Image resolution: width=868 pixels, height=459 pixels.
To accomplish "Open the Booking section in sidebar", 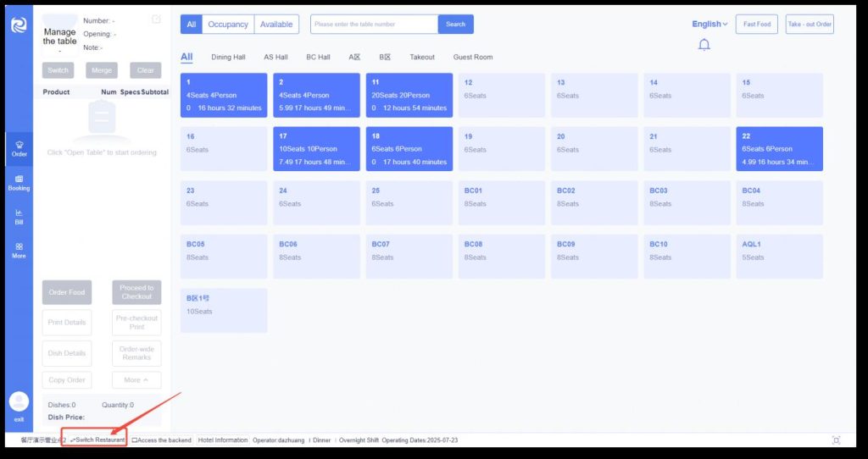I will 19,183.
